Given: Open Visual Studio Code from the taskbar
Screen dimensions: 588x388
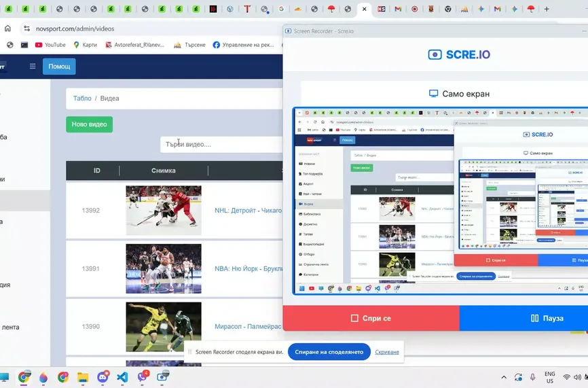Looking at the screenshot, I should pyautogui.click(x=122, y=376).
